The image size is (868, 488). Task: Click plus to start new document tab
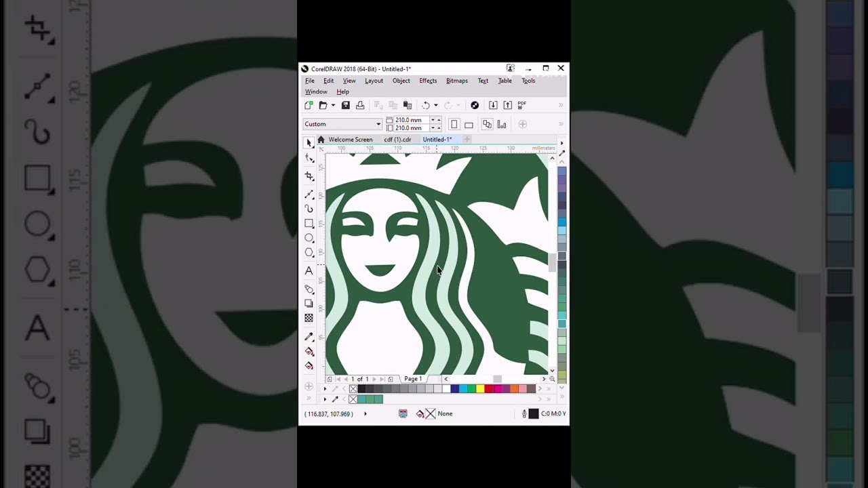click(467, 140)
